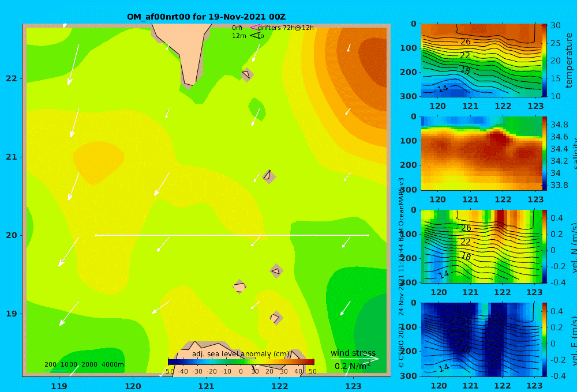577x392 pixels.
Task: Click the orange high anomaly eddy in northeast
Action: coord(372,59)
